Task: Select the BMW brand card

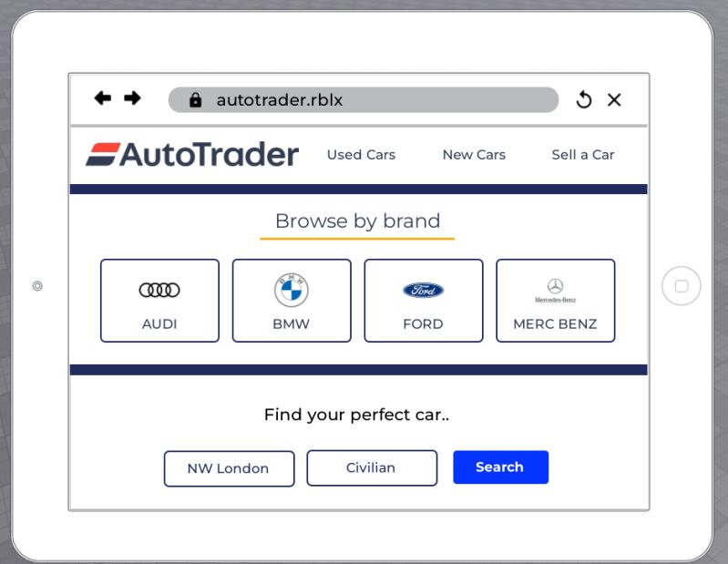Action: click(292, 301)
